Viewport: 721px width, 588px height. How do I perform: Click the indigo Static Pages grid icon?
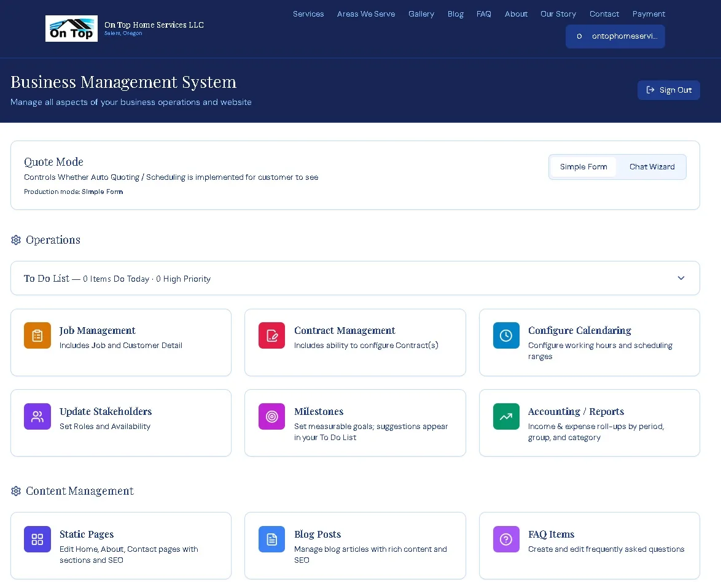click(37, 539)
